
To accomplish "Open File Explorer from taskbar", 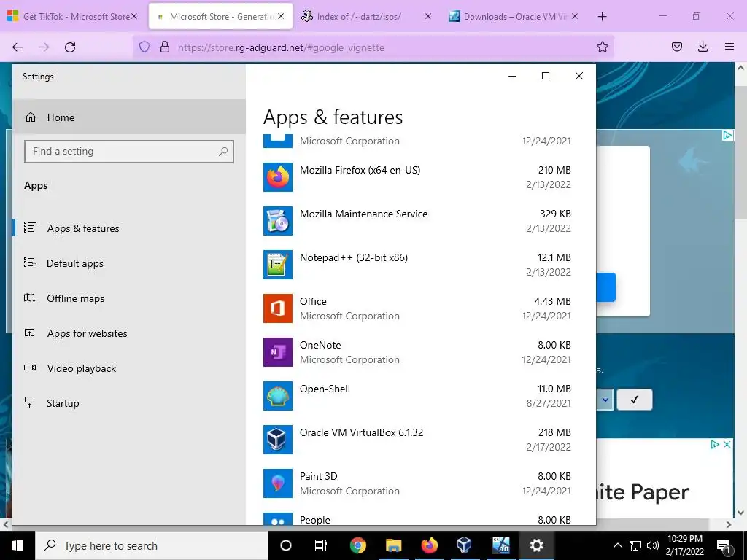I will click(393, 545).
